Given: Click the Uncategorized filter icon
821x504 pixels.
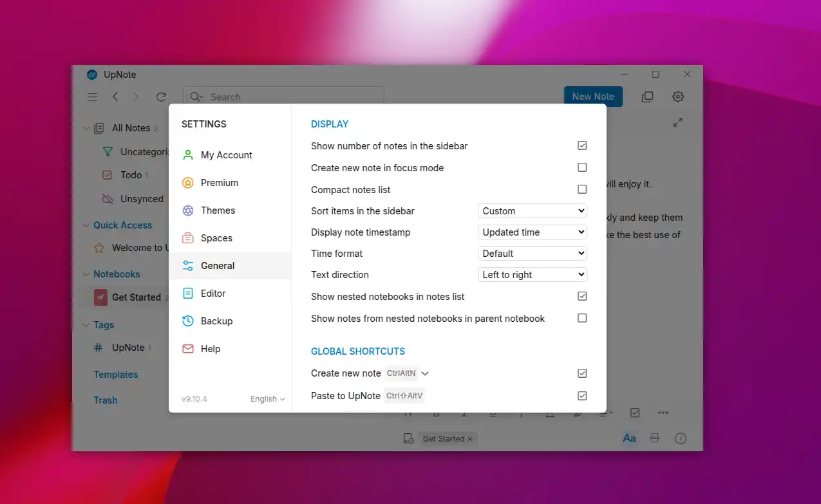Looking at the screenshot, I should pos(108,152).
